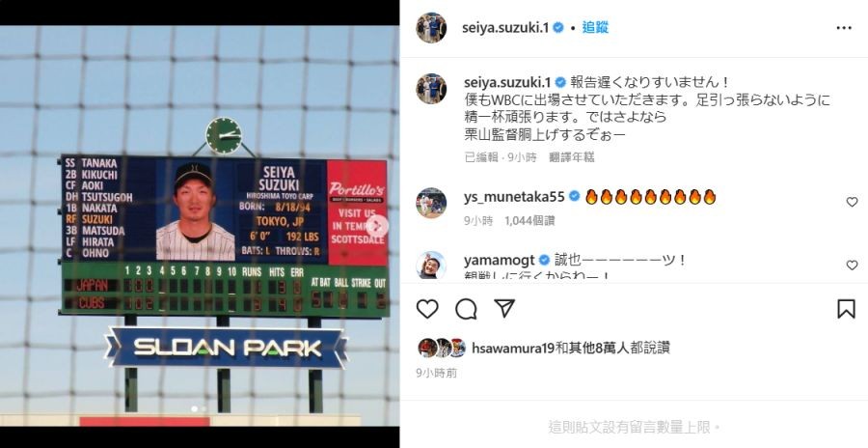This screenshot has height=448, width=868.
Task: Like the post with the heart icon
Action: click(427, 309)
